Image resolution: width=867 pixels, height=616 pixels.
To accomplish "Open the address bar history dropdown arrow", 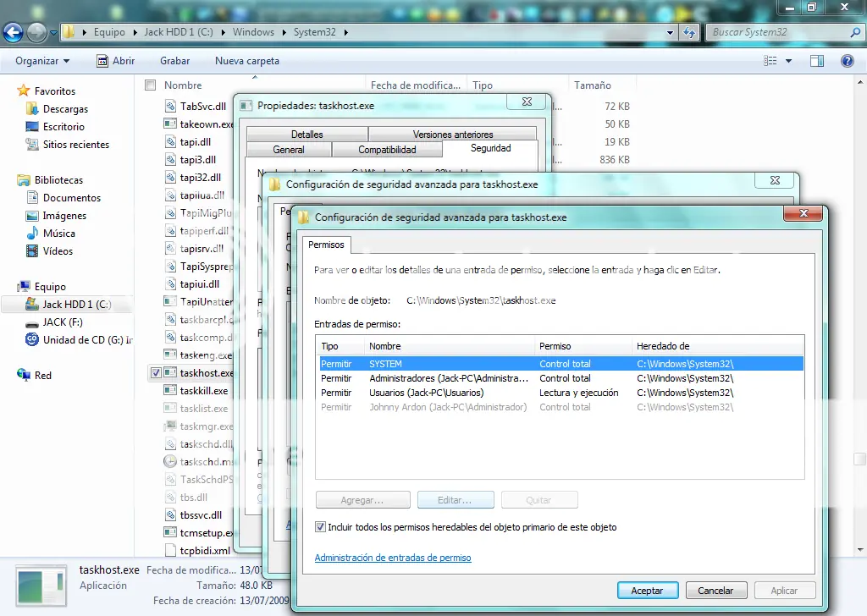I will pyautogui.click(x=671, y=33).
